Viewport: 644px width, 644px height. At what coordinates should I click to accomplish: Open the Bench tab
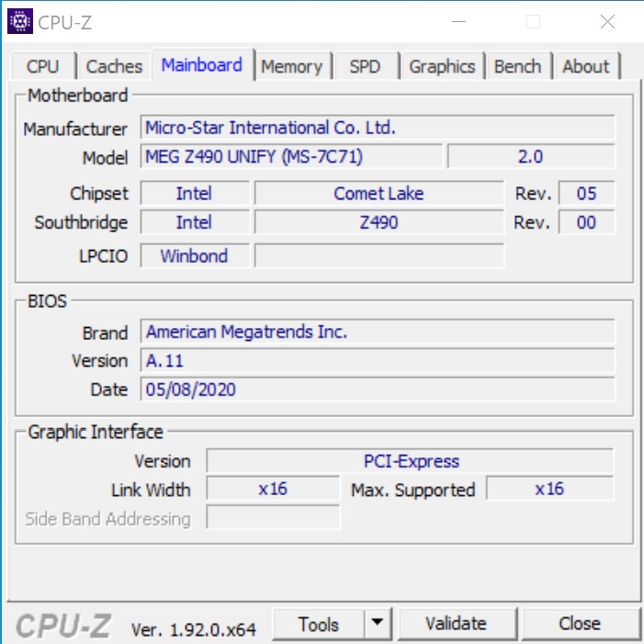(x=517, y=66)
